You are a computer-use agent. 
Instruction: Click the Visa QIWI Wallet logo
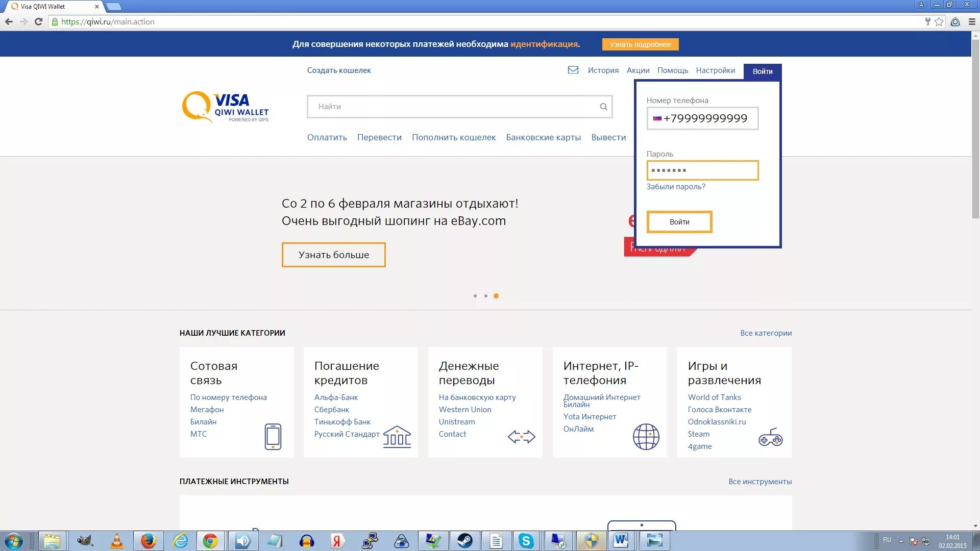(x=225, y=107)
